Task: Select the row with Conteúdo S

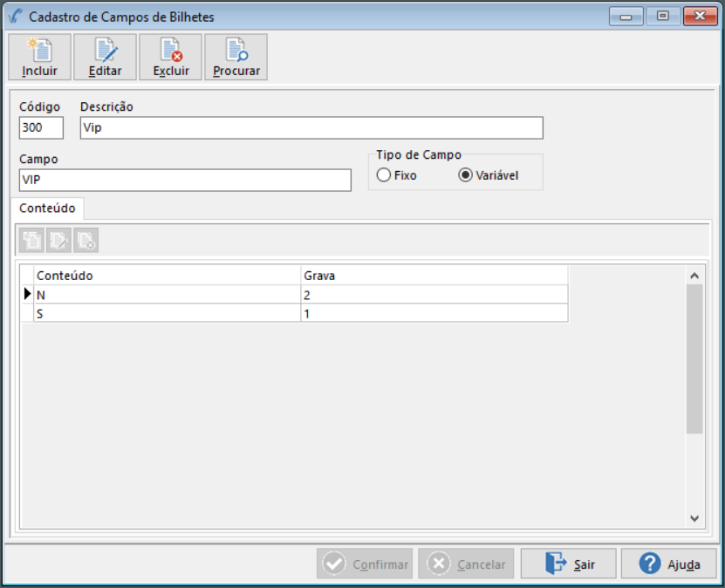Action: (x=166, y=312)
